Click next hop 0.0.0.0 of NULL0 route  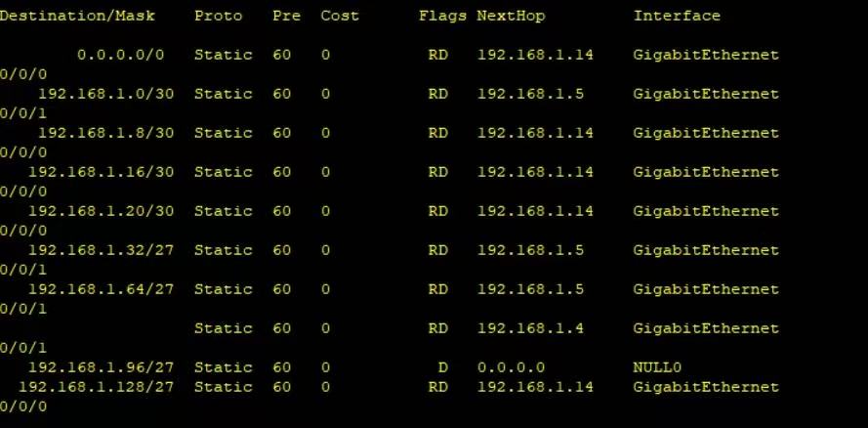pos(511,367)
